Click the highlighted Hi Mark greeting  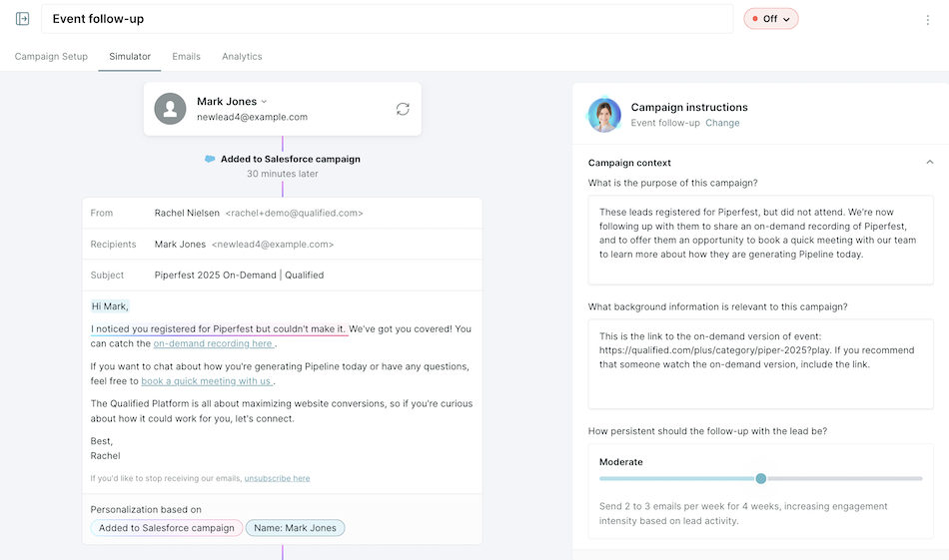pyautogui.click(x=110, y=306)
